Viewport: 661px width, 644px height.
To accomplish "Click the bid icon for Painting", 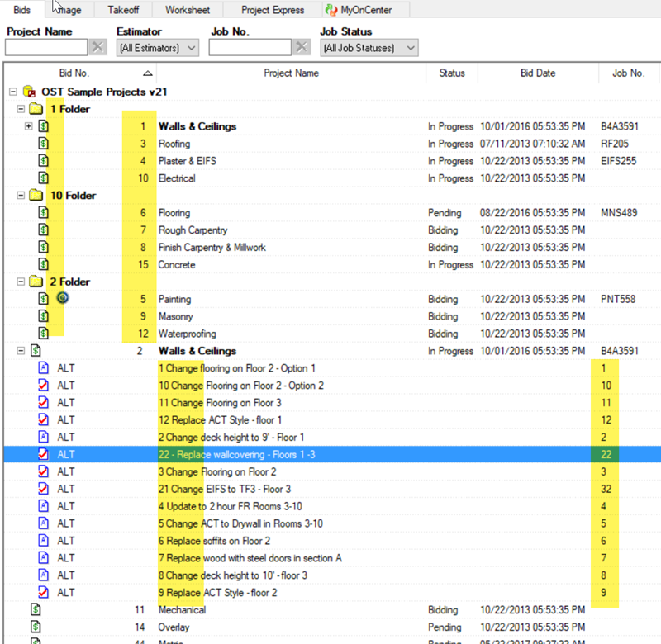I will 44,299.
